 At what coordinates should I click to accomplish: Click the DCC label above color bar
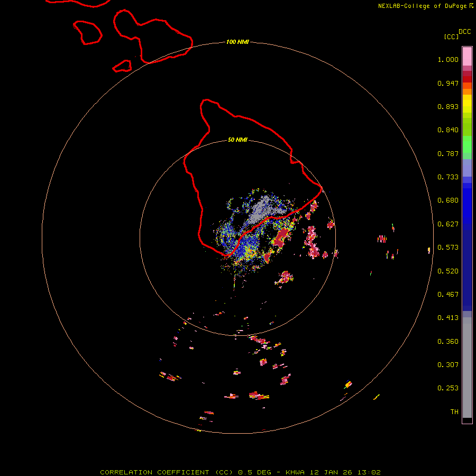point(465,32)
